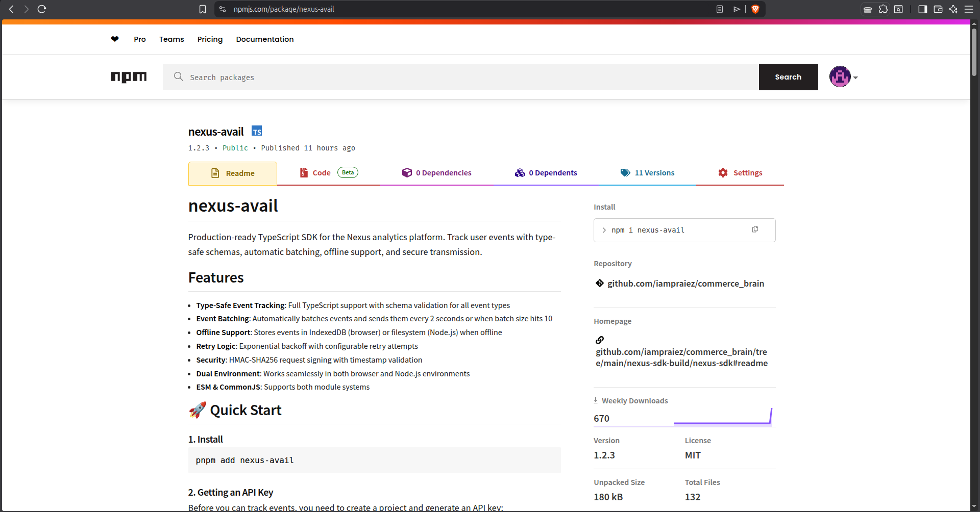Viewport: 980px width, 512px height.
Task: Switch to the Code Beta tab
Action: 329,173
